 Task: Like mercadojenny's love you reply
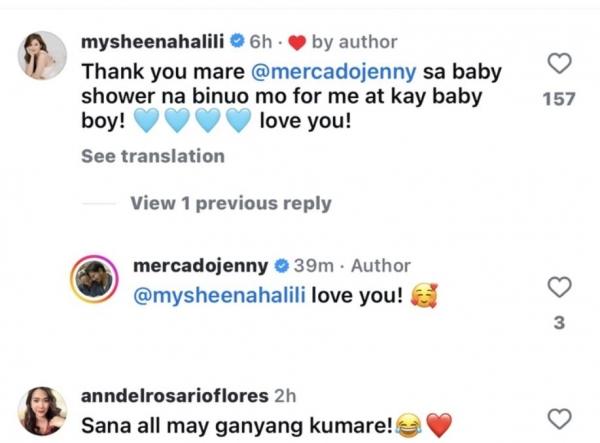coord(559,287)
